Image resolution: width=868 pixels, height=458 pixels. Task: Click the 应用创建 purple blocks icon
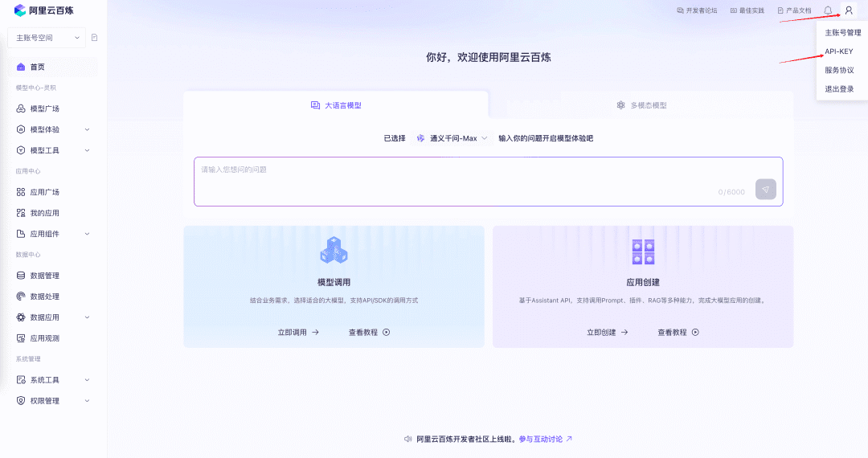click(643, 251)
